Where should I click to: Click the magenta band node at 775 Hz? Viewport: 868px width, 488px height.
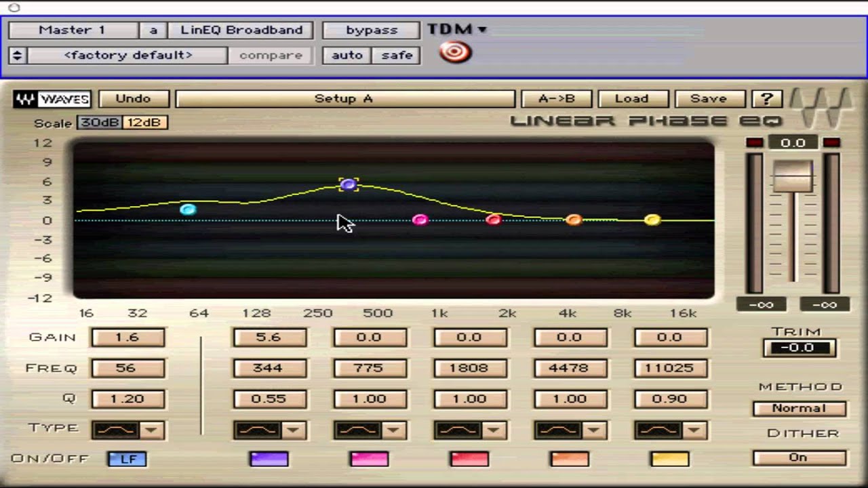(420, 220)
